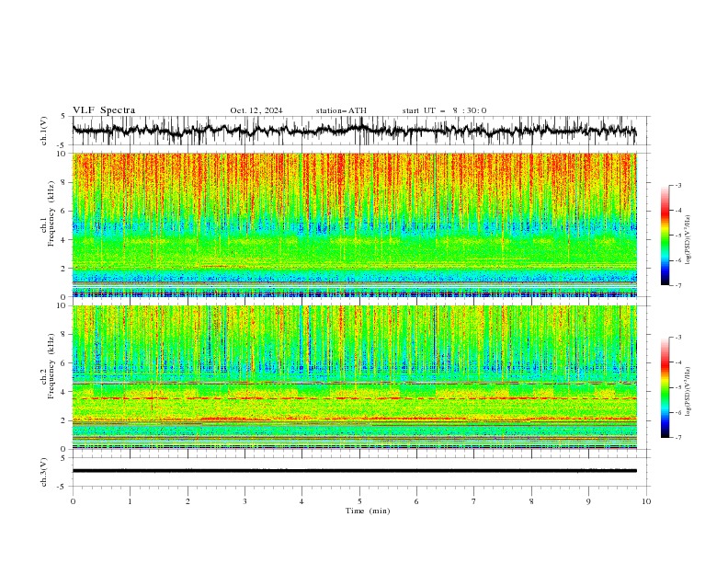This screenshot has height=563, width=728.
Task: Click inside the ch.2 spectrogram panel
Action: point(354,377)
